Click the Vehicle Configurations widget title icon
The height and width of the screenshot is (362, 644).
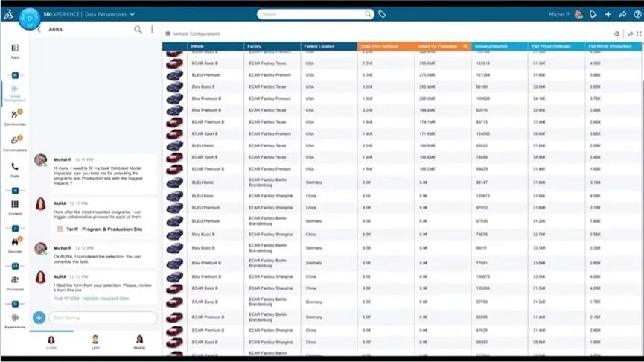pyautogui.click(x=168, y=34)
